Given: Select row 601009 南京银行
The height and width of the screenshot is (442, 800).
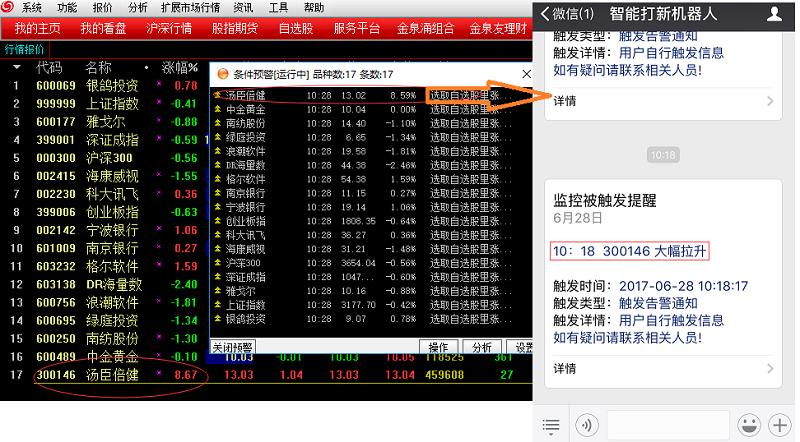Looking at the screenshot, I should [105, 249].
